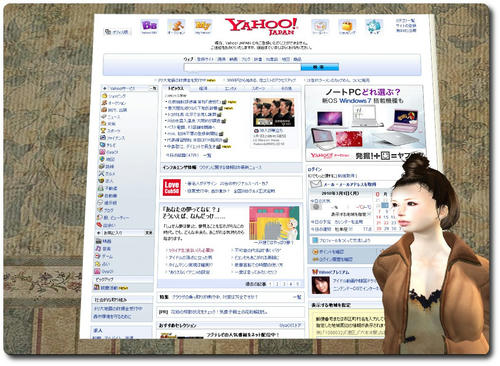Viewport: 500px width, 366px height.
Task: Click 一覧 button in Yahoo!サービス header
Action: point(153,88)
